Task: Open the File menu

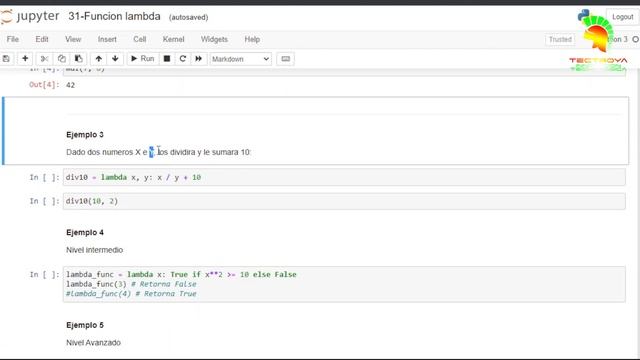Action: [13, 39]
